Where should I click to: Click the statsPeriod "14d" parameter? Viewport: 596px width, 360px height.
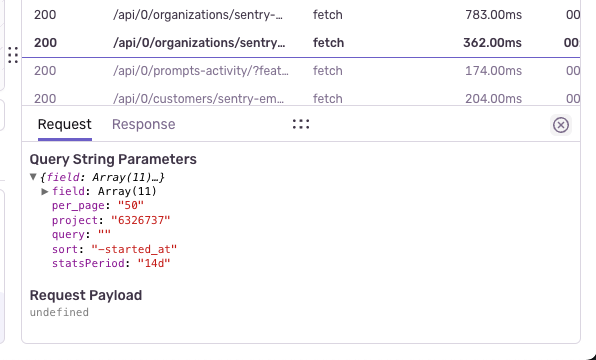click(111, 263)
